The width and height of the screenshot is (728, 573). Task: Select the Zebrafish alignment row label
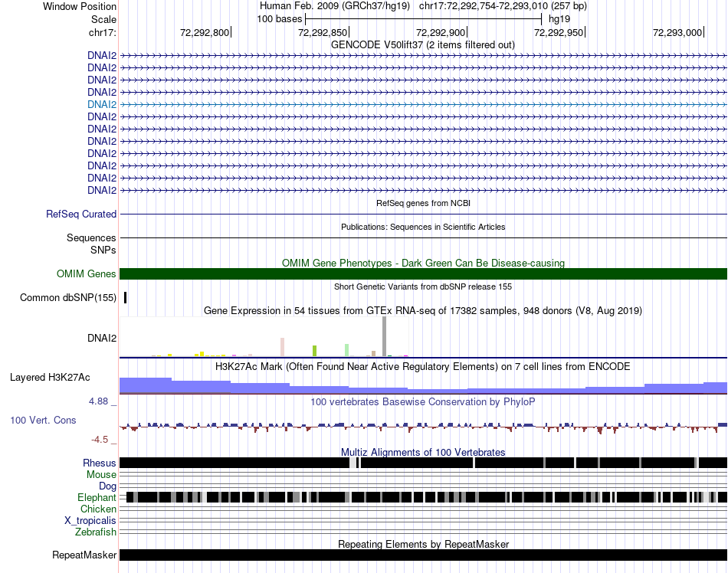click(x=96, y=532)
